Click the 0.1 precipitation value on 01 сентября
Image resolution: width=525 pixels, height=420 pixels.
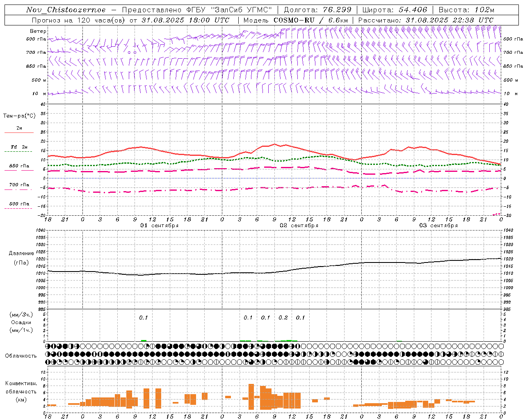[143, 317]
